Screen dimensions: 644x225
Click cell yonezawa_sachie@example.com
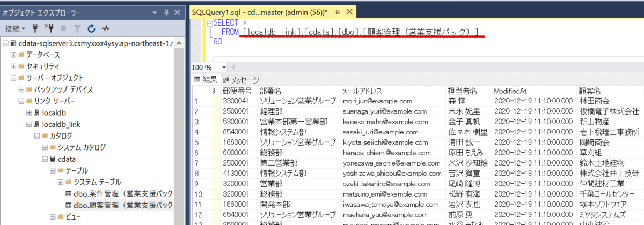[x=393, y=162]
